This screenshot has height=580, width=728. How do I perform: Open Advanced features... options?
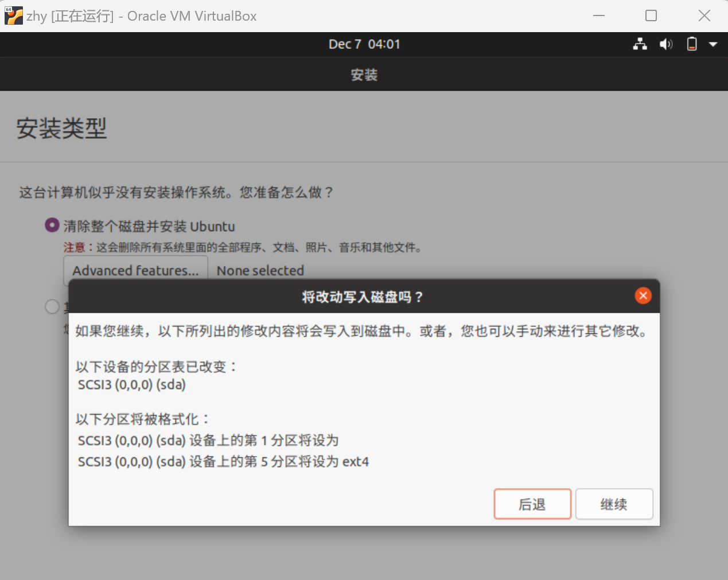pos(135,270)
